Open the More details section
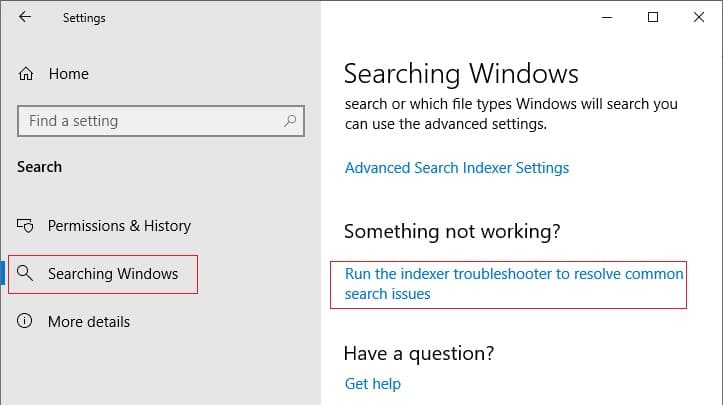The width and height of the screenshot is (723, 405). 89,322
